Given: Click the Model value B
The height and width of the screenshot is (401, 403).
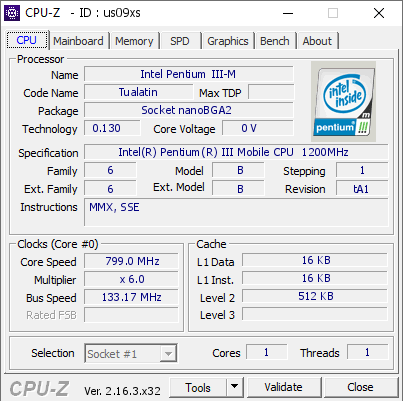Looking at the screenshot, I should (x=238, y=170).
